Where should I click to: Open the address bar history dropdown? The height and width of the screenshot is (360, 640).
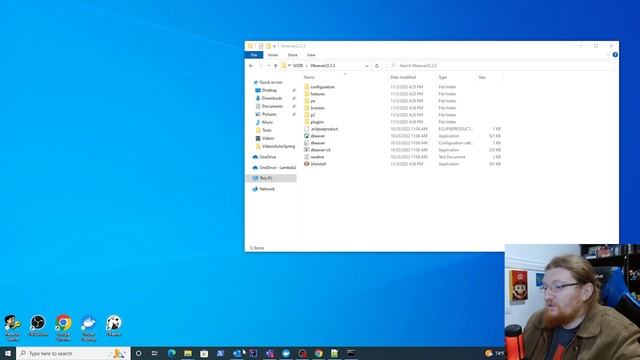click(x=367, y=66)
